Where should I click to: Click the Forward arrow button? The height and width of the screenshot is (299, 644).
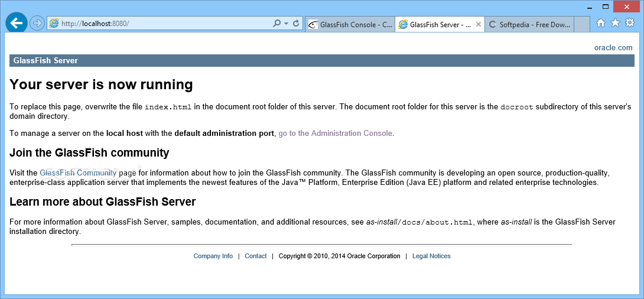tap(37, 24)
